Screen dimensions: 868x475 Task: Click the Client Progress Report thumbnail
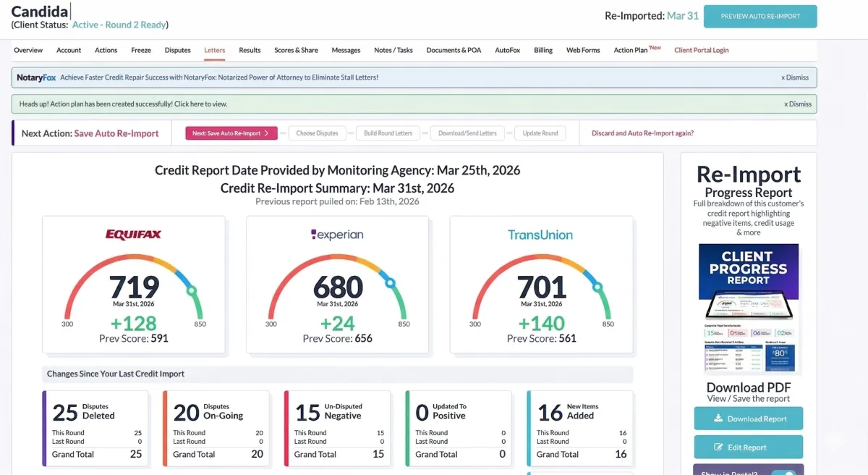[748, 308]
